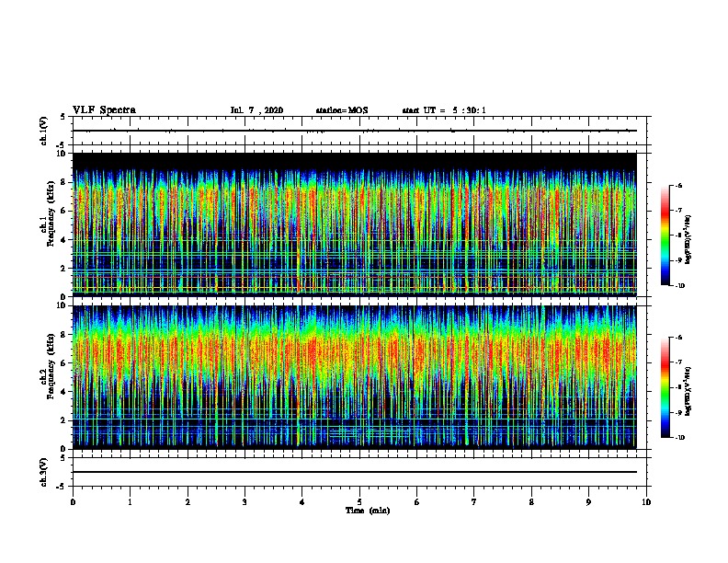Click the 'VLF Spectra' plot title
The width and height of the screenshot is (728, 563).
(x=104, y=110)
